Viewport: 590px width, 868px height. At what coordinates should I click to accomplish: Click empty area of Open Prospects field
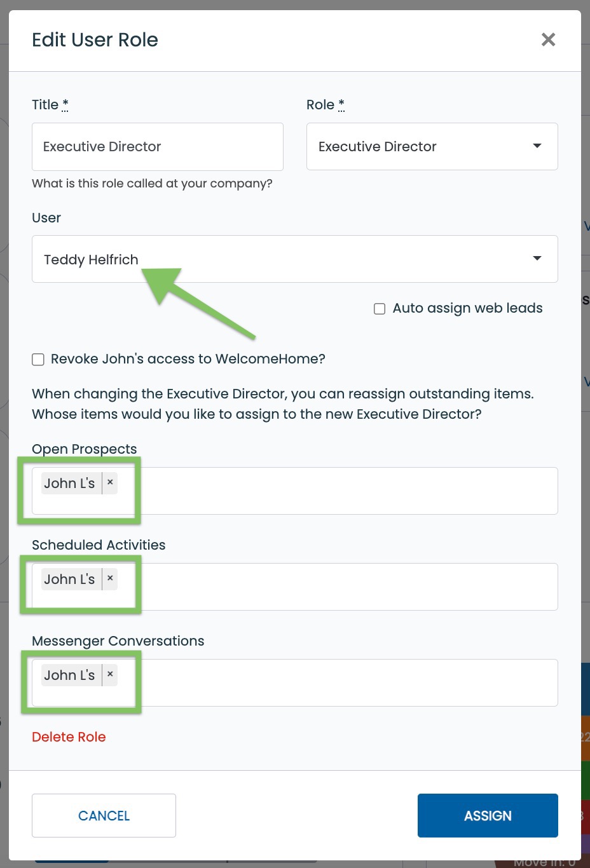343,491
